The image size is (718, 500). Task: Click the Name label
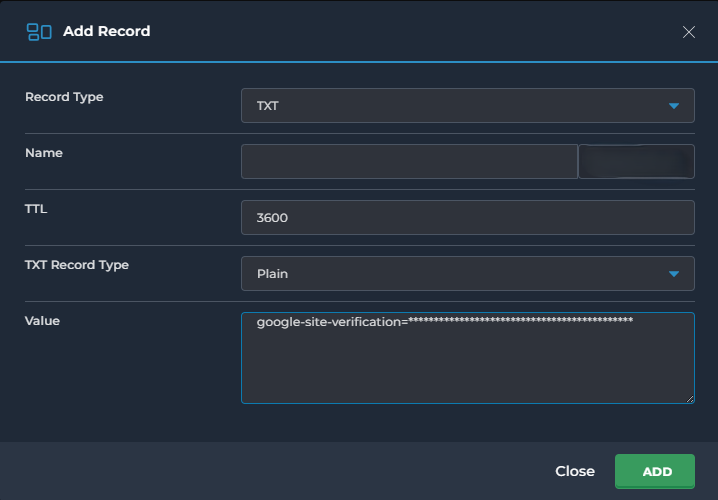[44, 153]
